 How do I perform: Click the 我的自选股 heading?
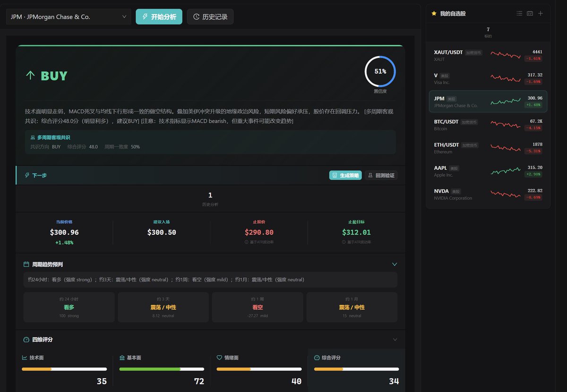pyautogui.click(x=453, y=14)
